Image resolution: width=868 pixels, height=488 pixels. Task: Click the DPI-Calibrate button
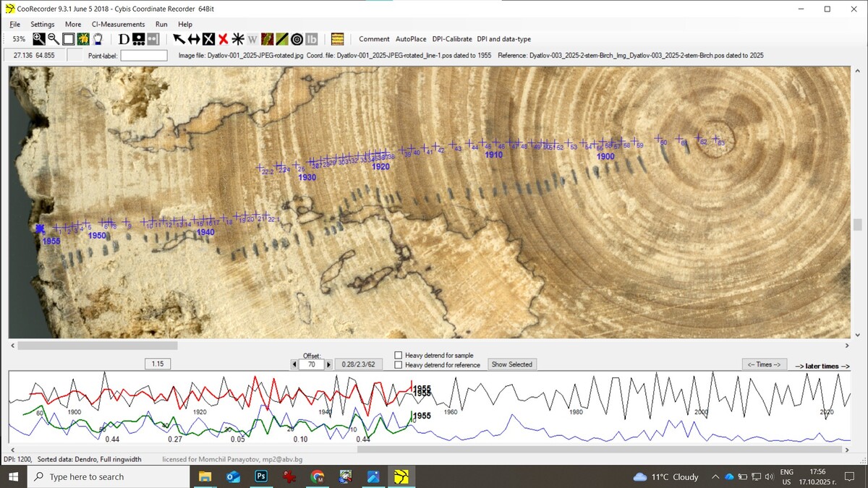452,39
